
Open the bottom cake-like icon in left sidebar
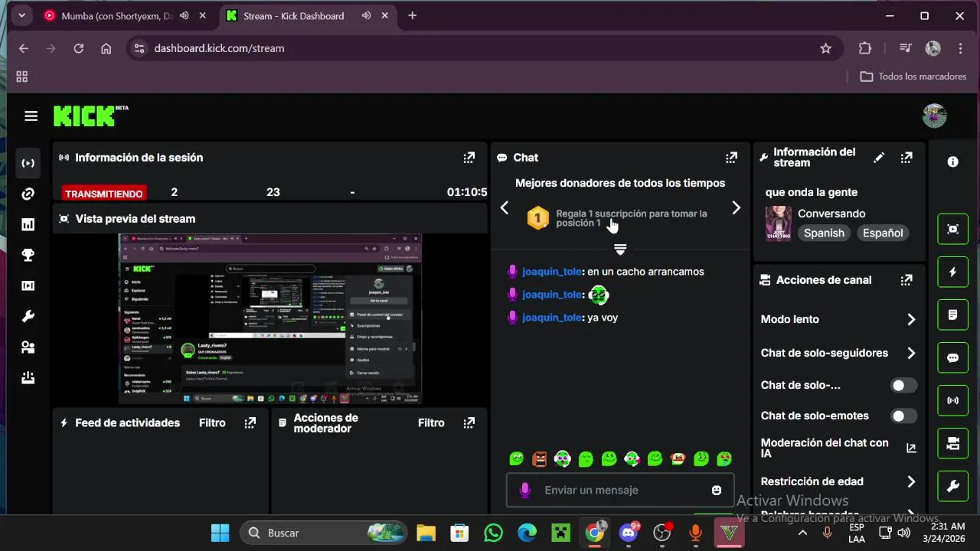click(x=28, y=377)
